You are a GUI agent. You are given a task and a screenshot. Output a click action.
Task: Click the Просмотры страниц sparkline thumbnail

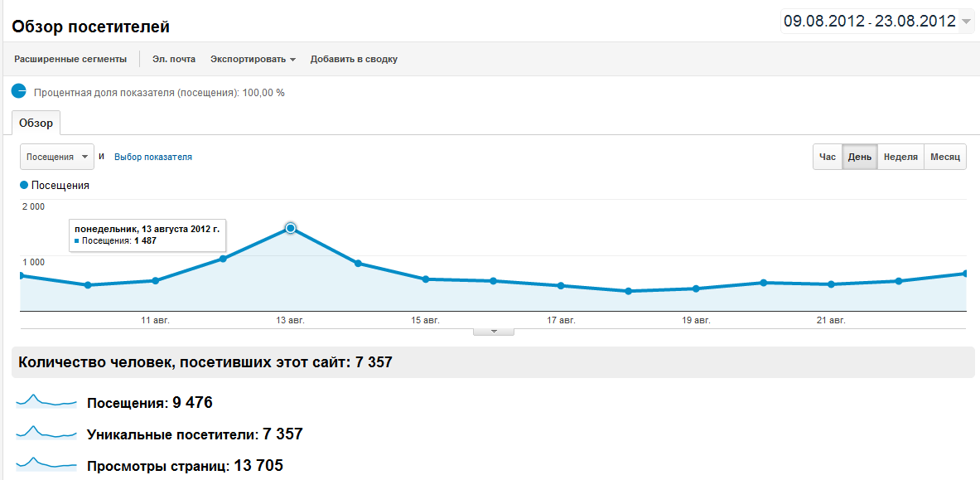pyautogui.click(x=46, y=464)
